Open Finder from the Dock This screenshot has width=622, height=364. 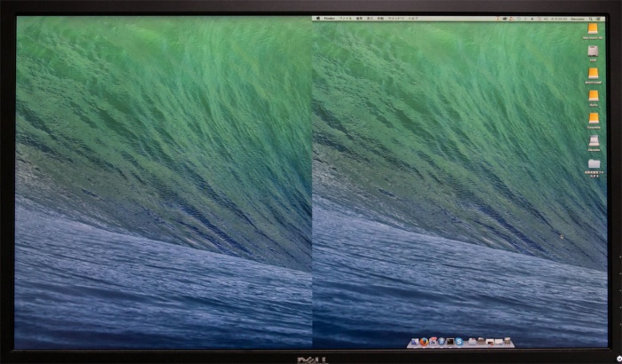tap(415, 342)
